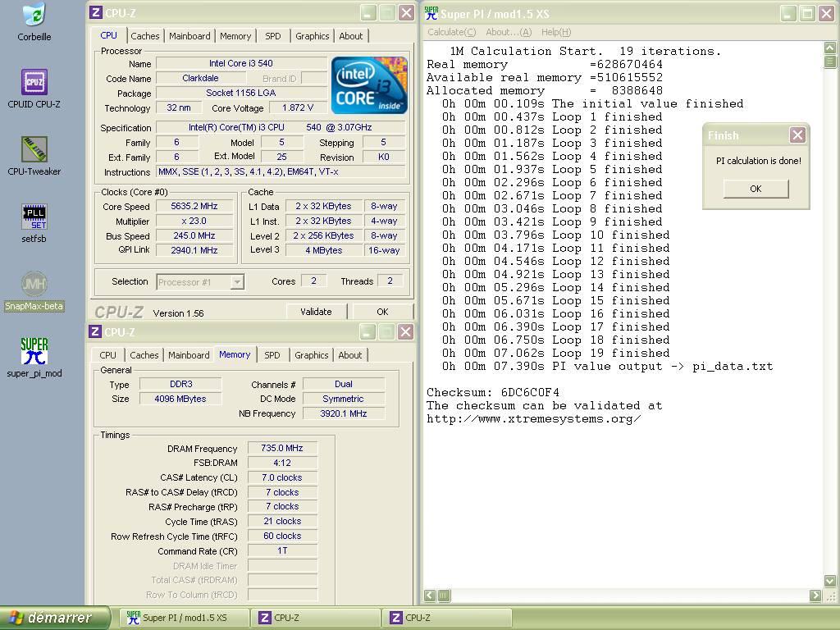
Task: Click Memory Size value 4096 MBytes
Action: pos(180,399)
